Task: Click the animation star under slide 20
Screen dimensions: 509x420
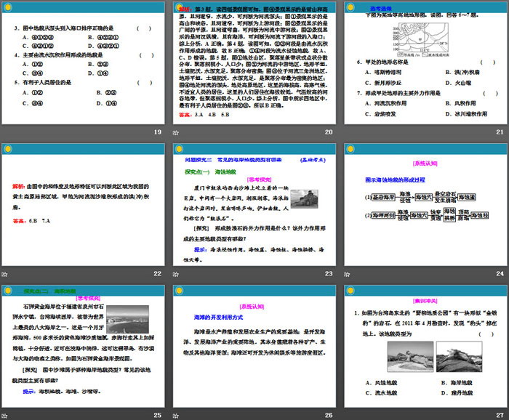Action: (x=175, y=132)
